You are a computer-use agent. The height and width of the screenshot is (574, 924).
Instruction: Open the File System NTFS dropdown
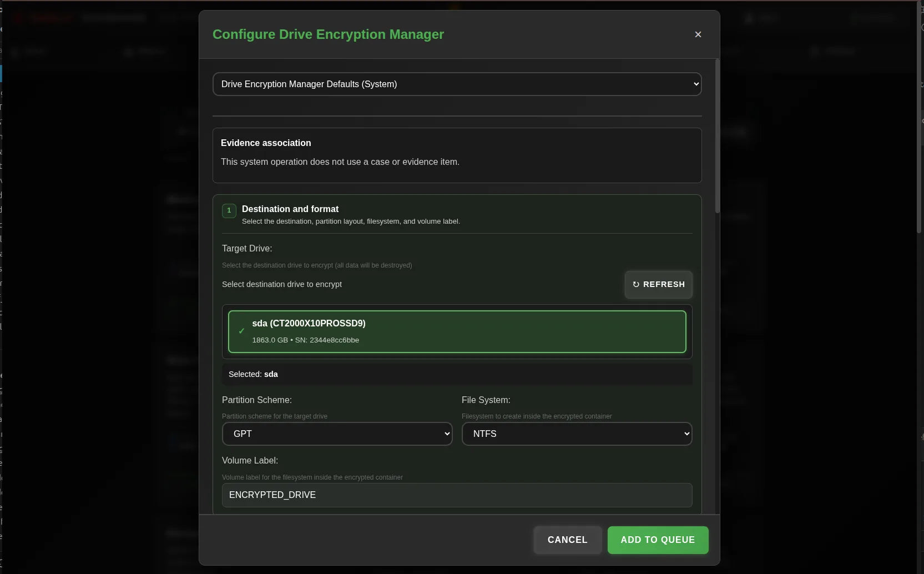[x=577, y=434]
